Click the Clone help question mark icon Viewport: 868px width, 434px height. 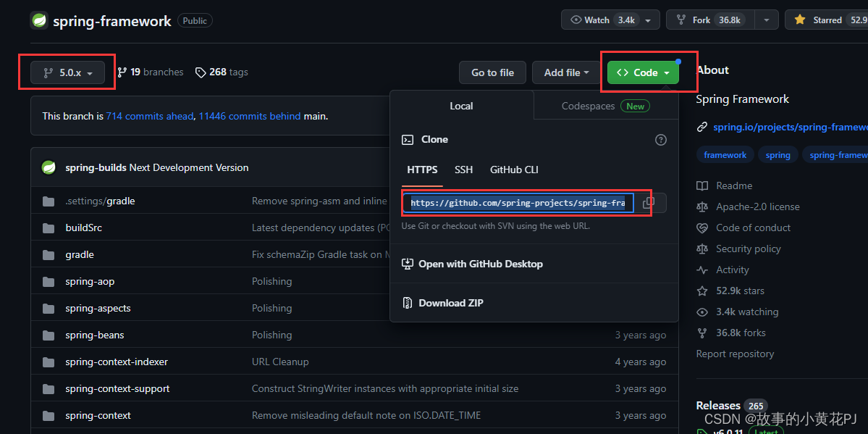660,140
